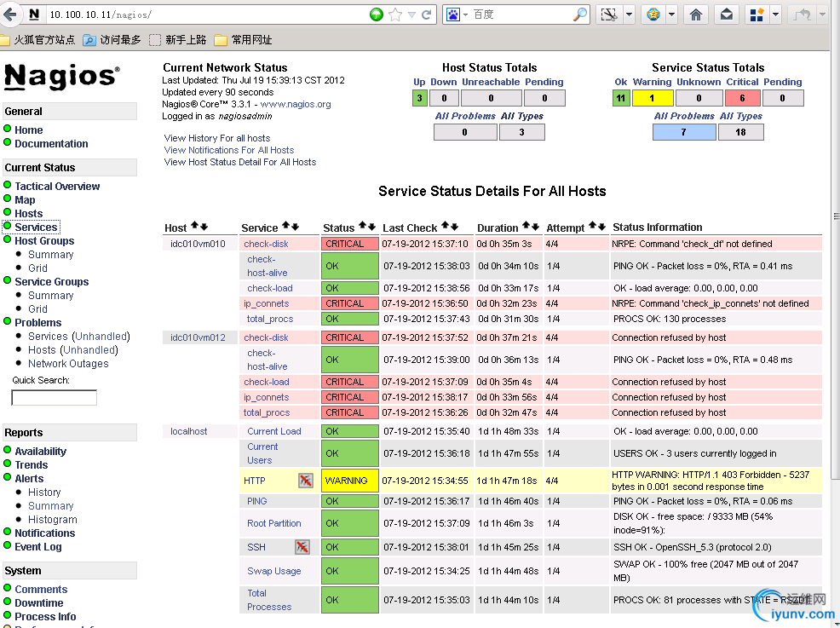The width and height of the screenshot is (840, 628).
Task: Click View Notifications For All Hosts
Action: pyautogui.click(x=229, y=150)
